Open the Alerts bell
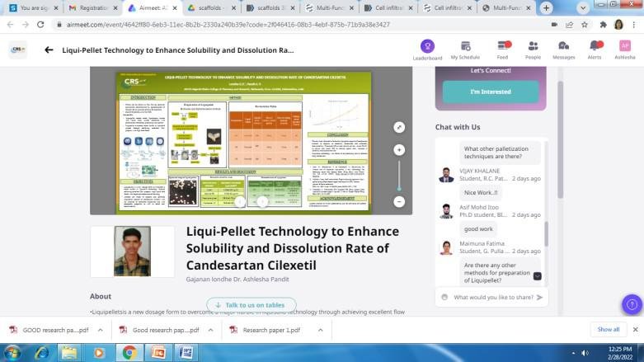Viewport: 644px width, 362px height. point(595,50)
